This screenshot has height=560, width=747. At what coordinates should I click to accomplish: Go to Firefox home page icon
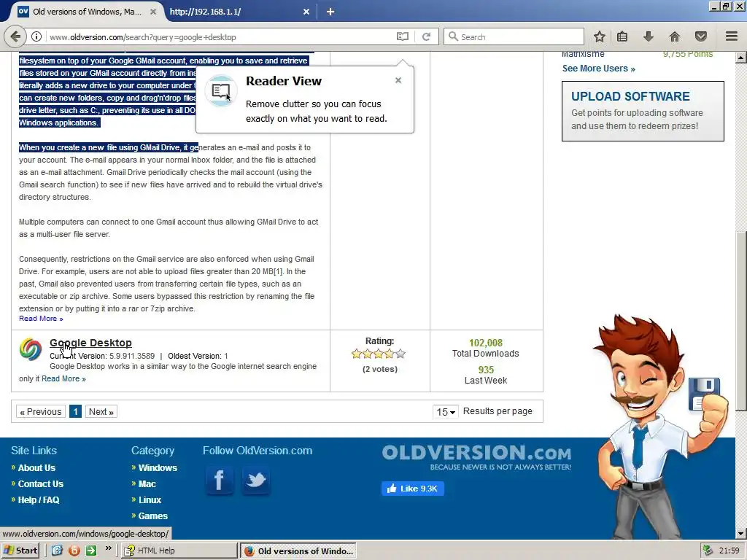675,36
